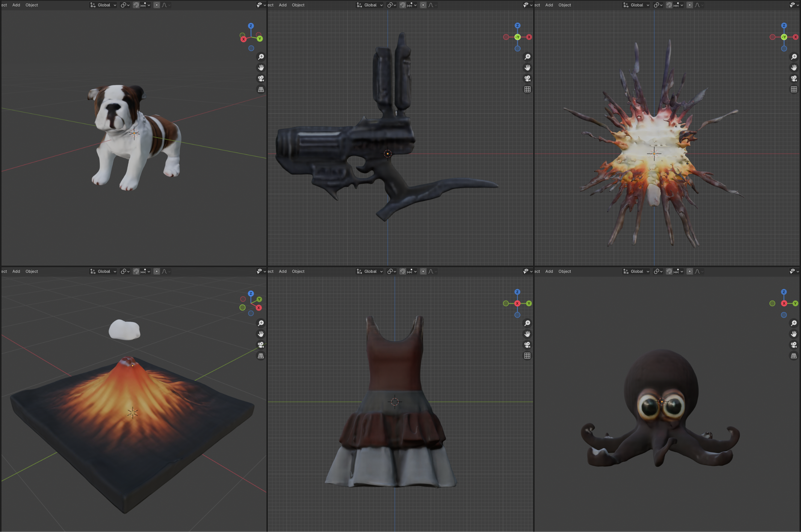The height and width of the screenshot is (532, 801).
Task: Open Add menu in dress viewport
Action: [x=283, y=271]
